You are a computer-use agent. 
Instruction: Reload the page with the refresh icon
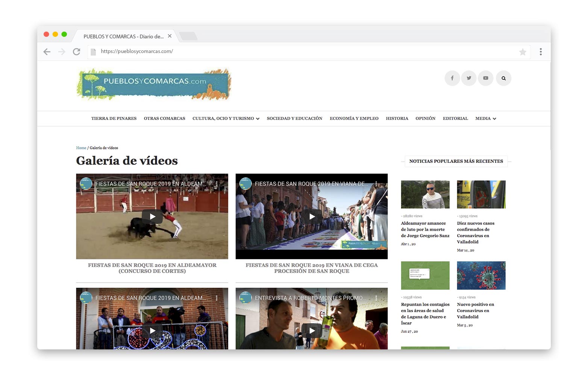(77, 52)
